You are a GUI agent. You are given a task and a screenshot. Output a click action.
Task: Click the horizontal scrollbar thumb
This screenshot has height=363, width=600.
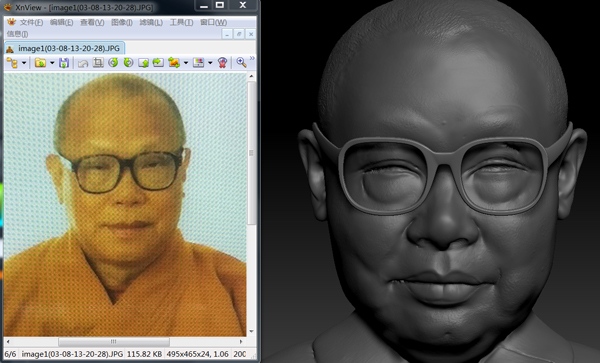click(114, 341)
